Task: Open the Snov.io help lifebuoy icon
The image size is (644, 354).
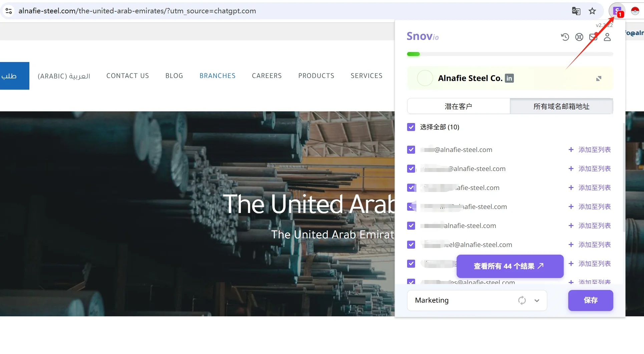Action: coord(579,37)
